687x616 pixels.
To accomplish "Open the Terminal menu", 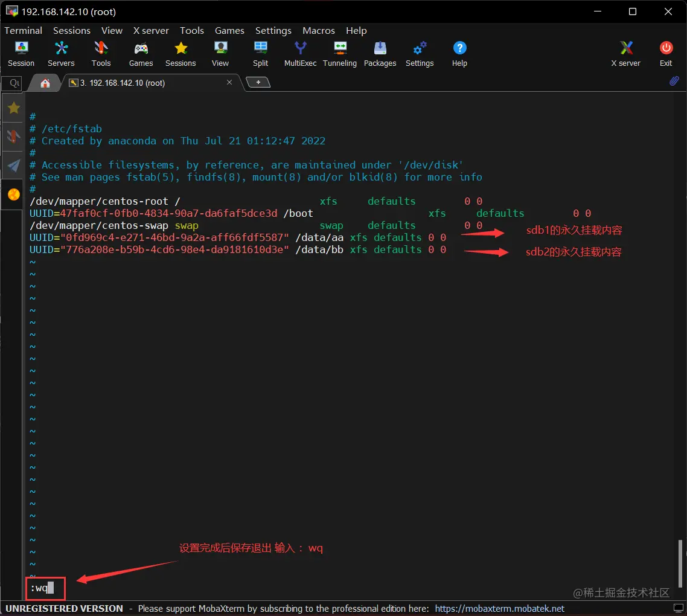I will pos(23,30).
